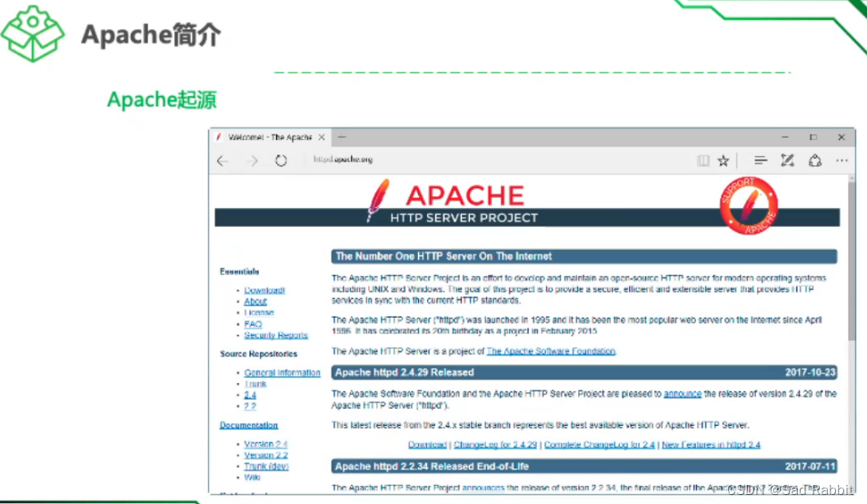Open the Documentation heading link
The image size is (867, 504).
coord(249,425)
